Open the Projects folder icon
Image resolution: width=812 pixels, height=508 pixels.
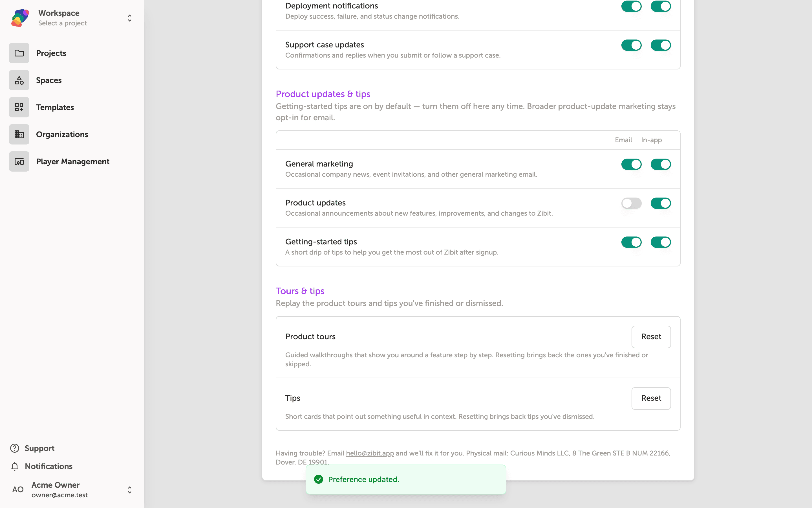point(19,53)
